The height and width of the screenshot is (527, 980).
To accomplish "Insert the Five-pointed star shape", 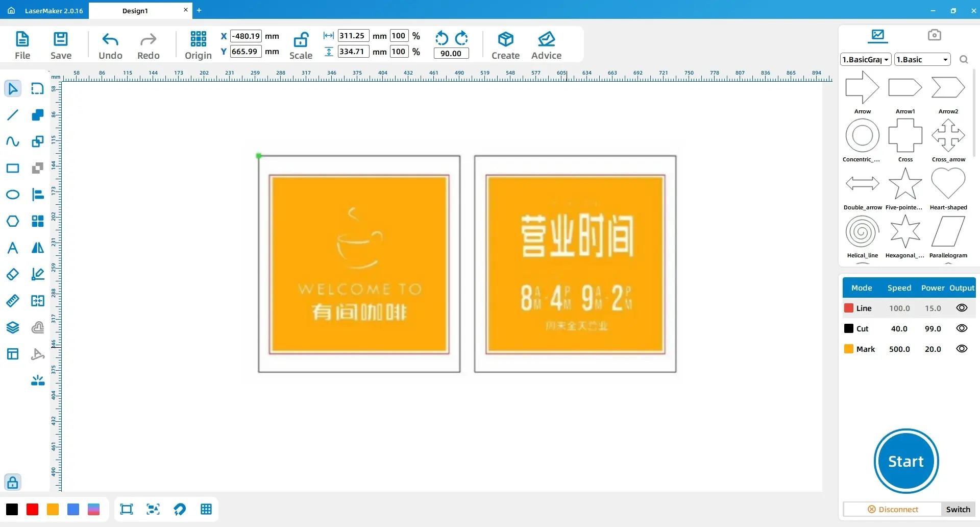I will tap(905, 188).
